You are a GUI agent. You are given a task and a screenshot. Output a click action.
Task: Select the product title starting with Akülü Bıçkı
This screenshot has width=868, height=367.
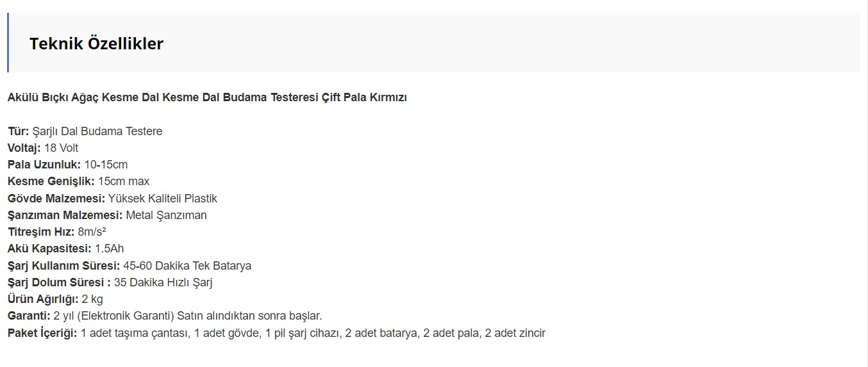pos(207,97)
